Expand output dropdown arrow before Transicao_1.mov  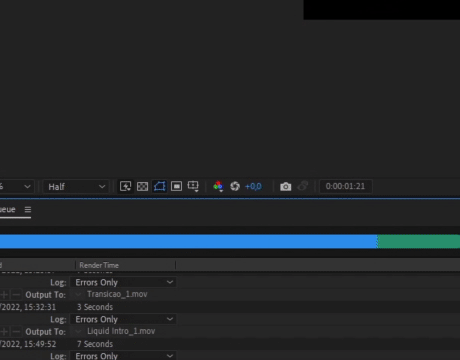pos(78,294)
